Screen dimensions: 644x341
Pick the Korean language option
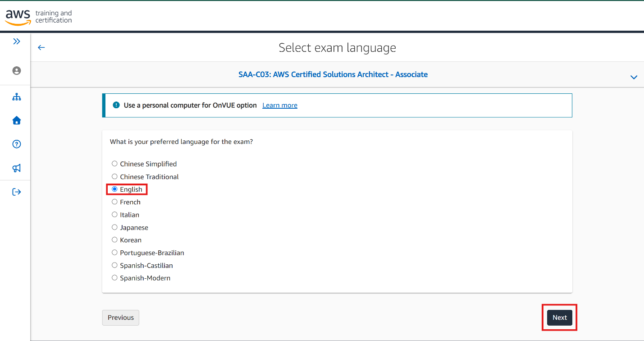(114, 240)
